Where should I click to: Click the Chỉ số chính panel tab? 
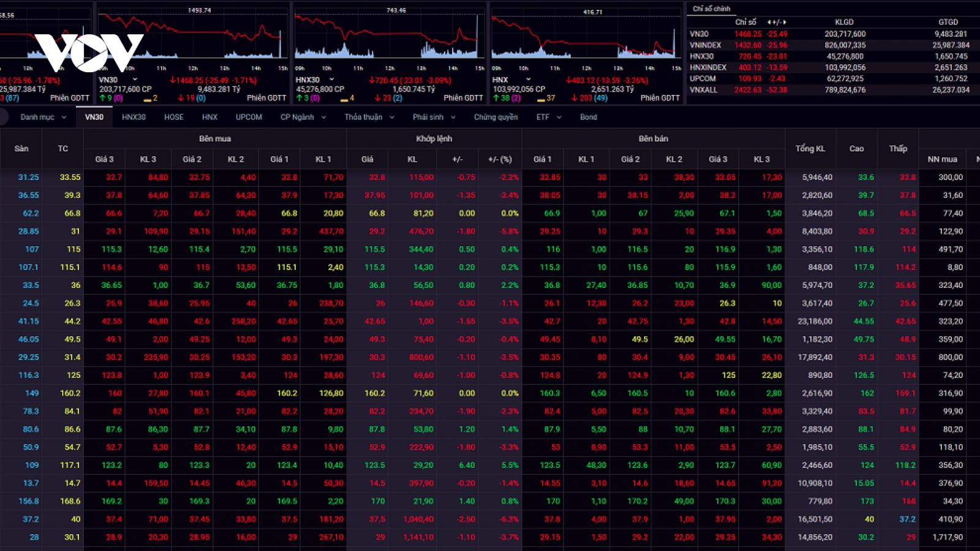click(712, 9)
